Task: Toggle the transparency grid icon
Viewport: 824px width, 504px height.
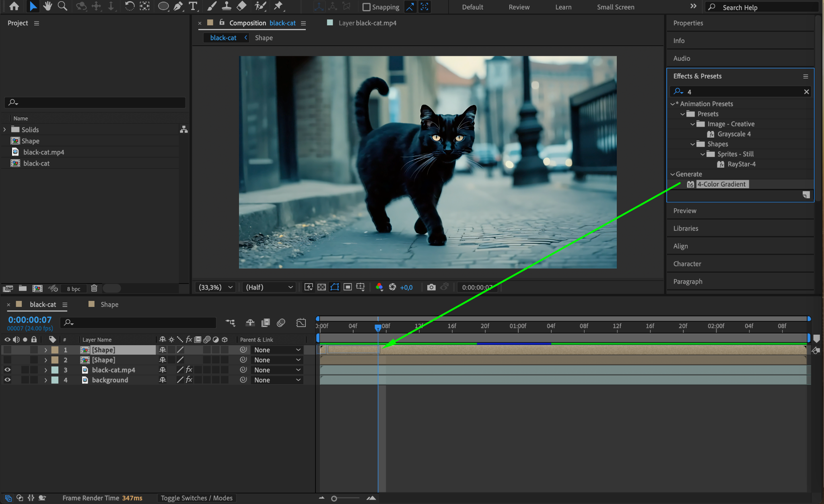Action: pyautogui.click(x=321, y=287)
